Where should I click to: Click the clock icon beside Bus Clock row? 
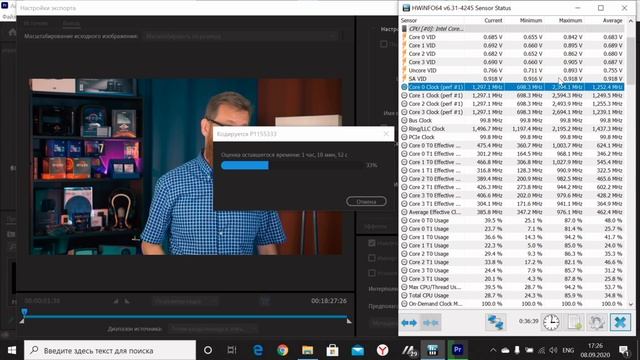tap(404, 120)
